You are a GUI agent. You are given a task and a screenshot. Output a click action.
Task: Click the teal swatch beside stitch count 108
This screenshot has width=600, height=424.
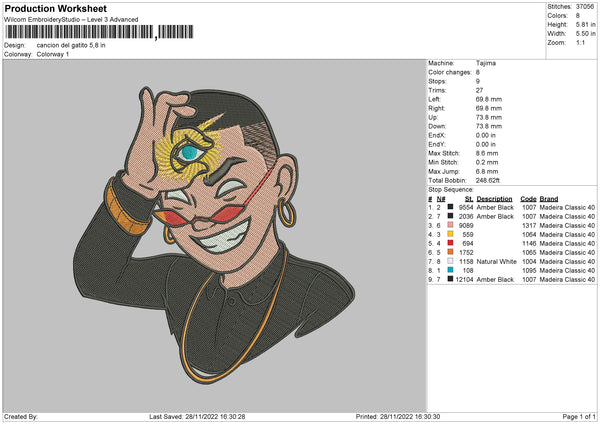[450, 270]
